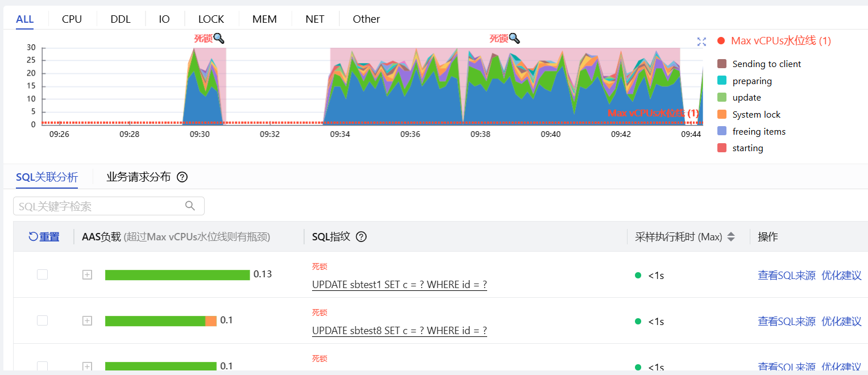Click the 重置 reset button
Screen dimensions: 868x375
(x=44, y=237)
